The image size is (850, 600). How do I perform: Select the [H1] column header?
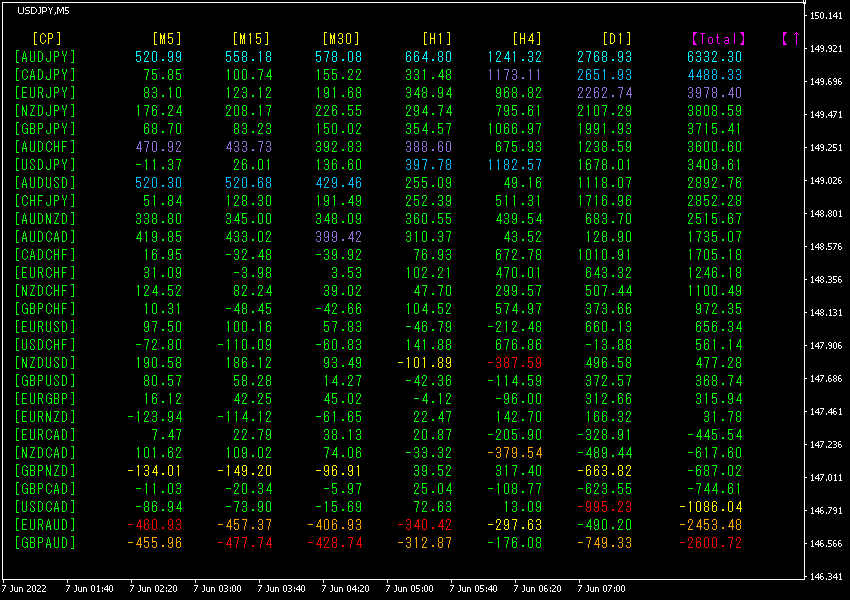[x=437, y=38]
